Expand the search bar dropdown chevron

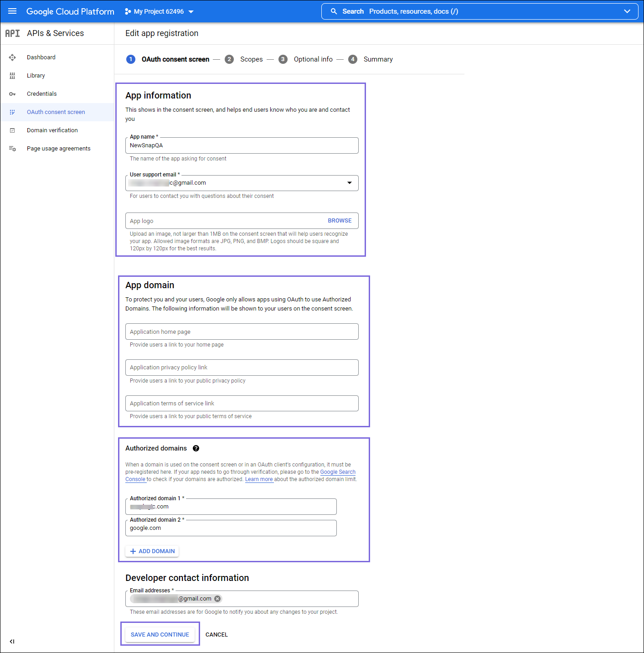tap(627, 11)
